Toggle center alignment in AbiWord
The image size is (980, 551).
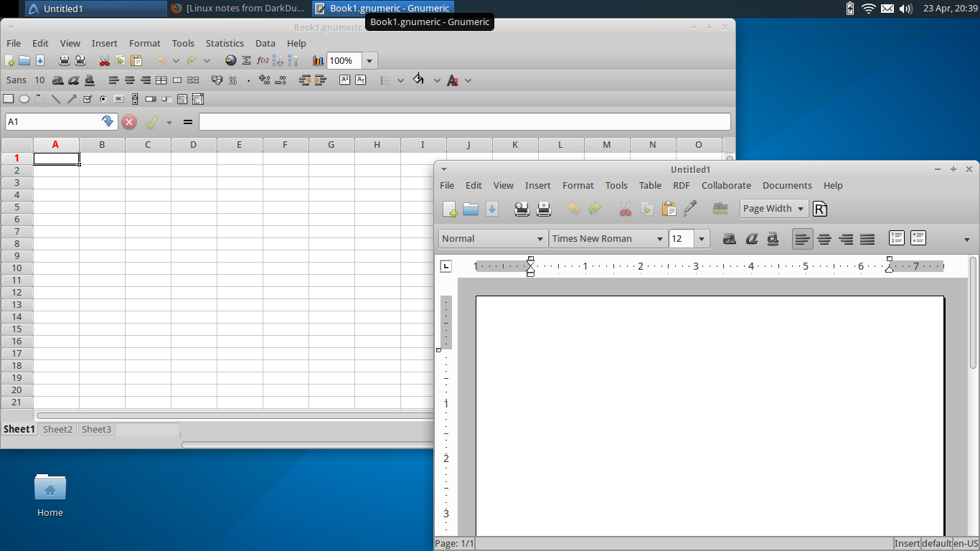824,239
